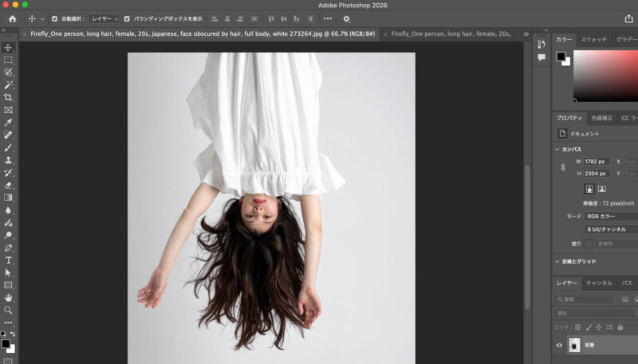
Task: Select the Zoom tool
Action: coord(8,311)
